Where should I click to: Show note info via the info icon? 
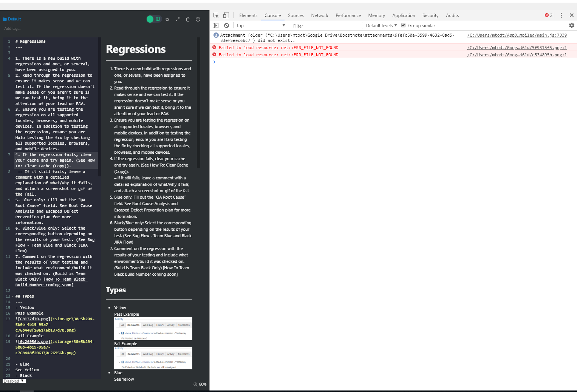click(198, 19)
